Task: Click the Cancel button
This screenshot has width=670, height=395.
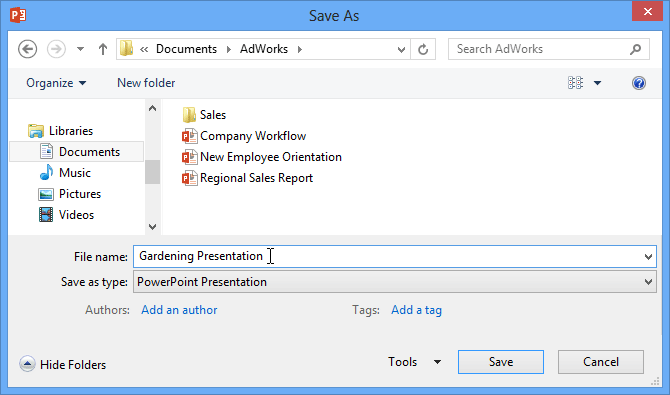Action: 601,362
